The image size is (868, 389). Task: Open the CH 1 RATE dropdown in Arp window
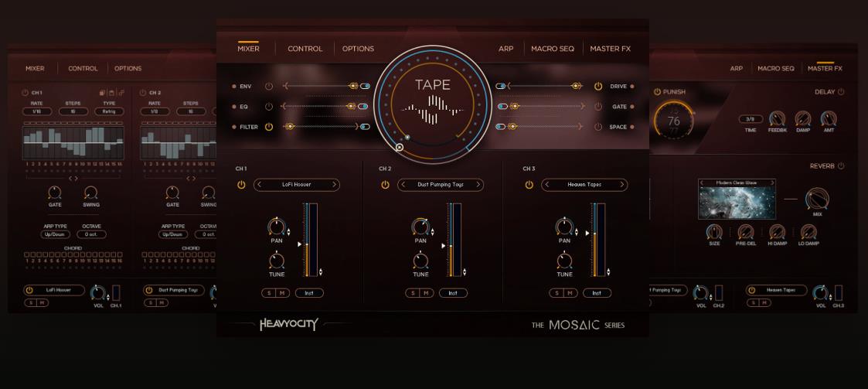pos(37,111)
